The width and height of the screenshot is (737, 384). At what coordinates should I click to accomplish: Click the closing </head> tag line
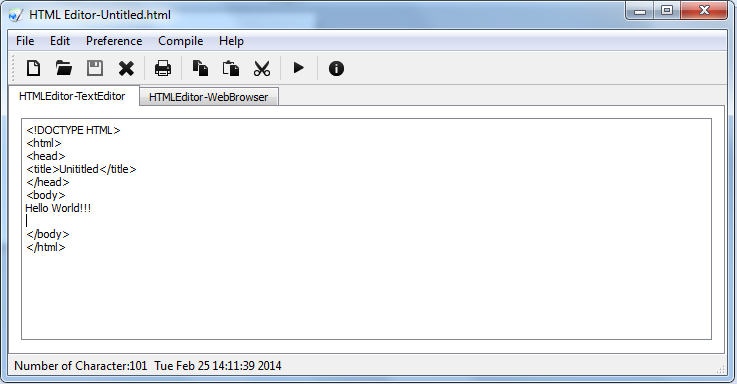pos(48,182)
